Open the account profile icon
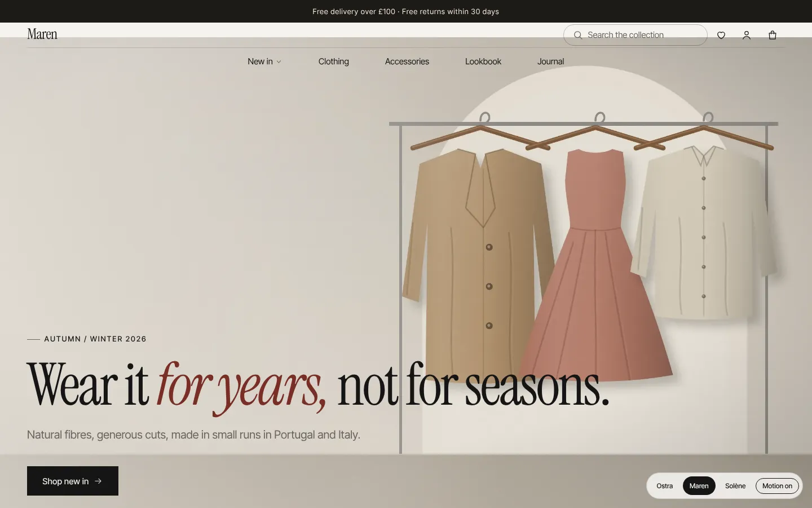 pyautogui.click(x=747, y=35)
